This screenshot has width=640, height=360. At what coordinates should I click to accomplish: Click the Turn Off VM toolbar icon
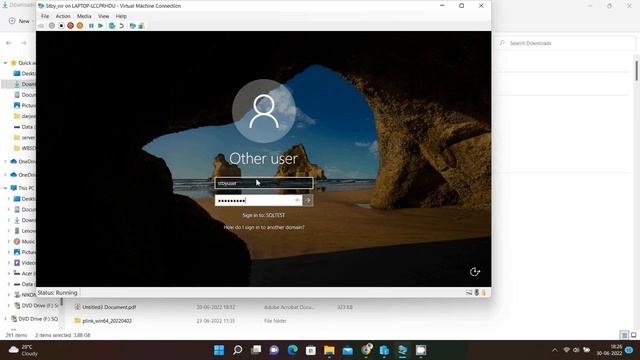tap(61, 26)
